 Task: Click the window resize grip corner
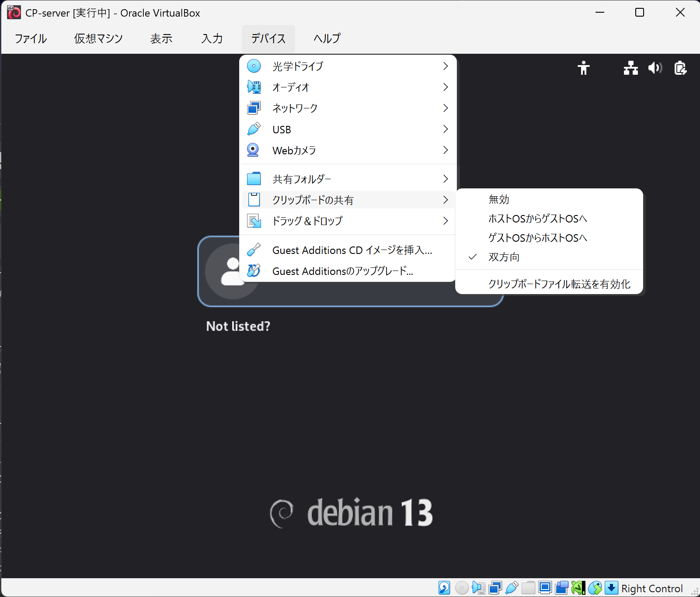[x=695, y=592]
